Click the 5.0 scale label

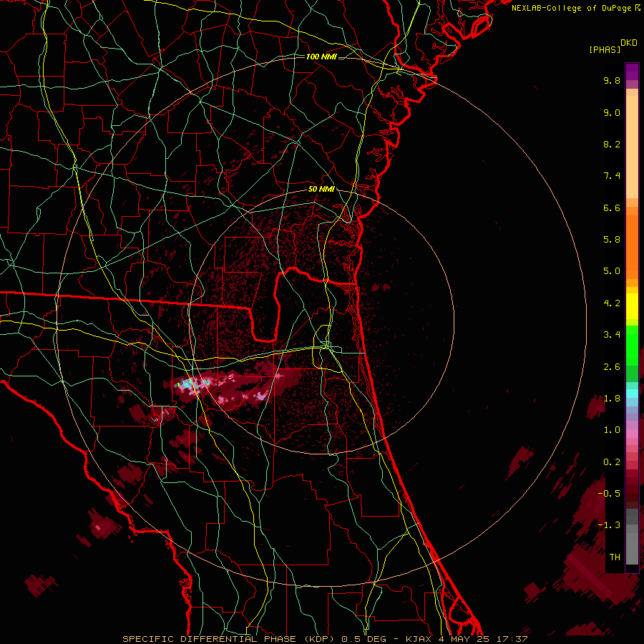[612, 271]
